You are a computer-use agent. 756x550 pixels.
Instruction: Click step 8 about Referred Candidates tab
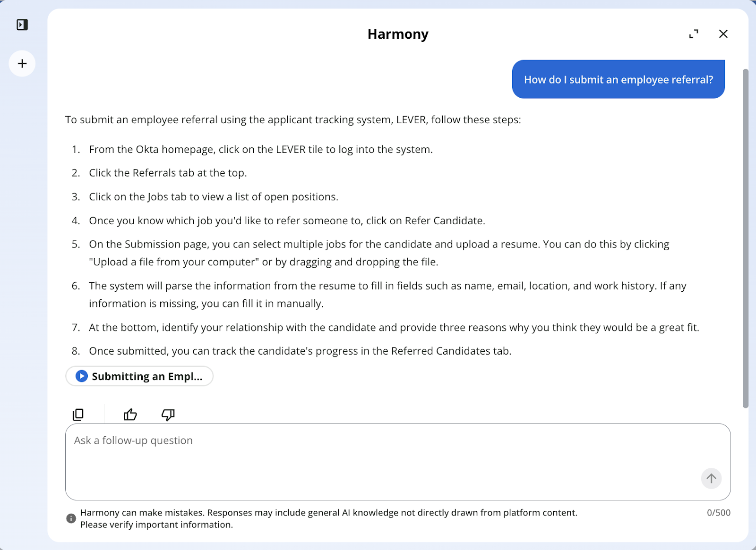click(300, 351)
